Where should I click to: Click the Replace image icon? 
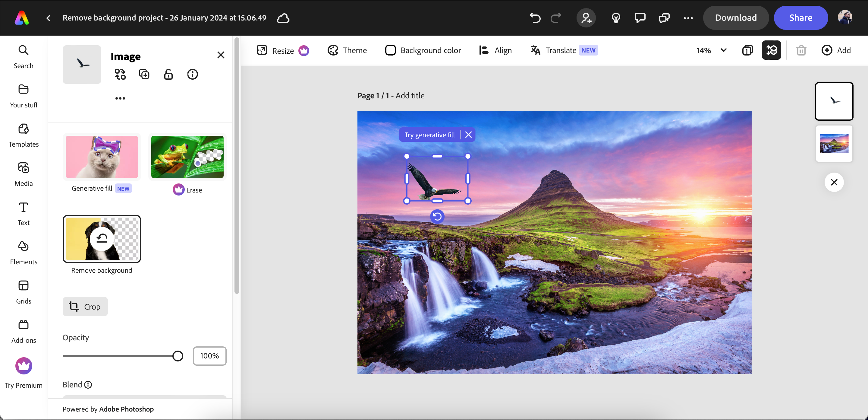click(x=120, y=74)
